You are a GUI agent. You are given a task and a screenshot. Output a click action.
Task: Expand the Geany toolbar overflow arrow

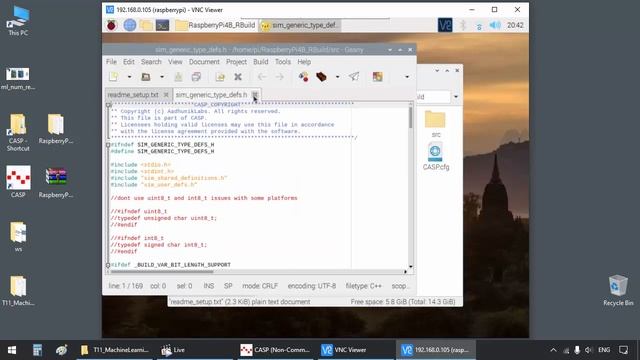(x=407, y=77)
